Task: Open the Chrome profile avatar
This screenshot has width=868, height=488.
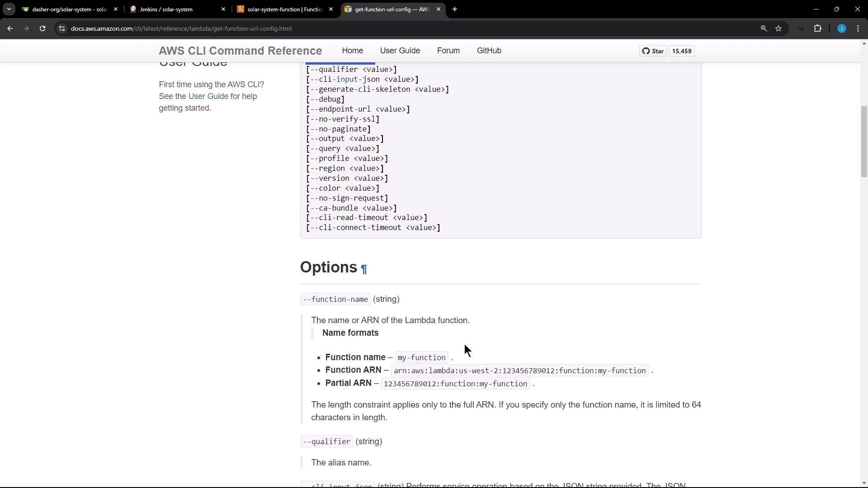Action: coord(841,28)
